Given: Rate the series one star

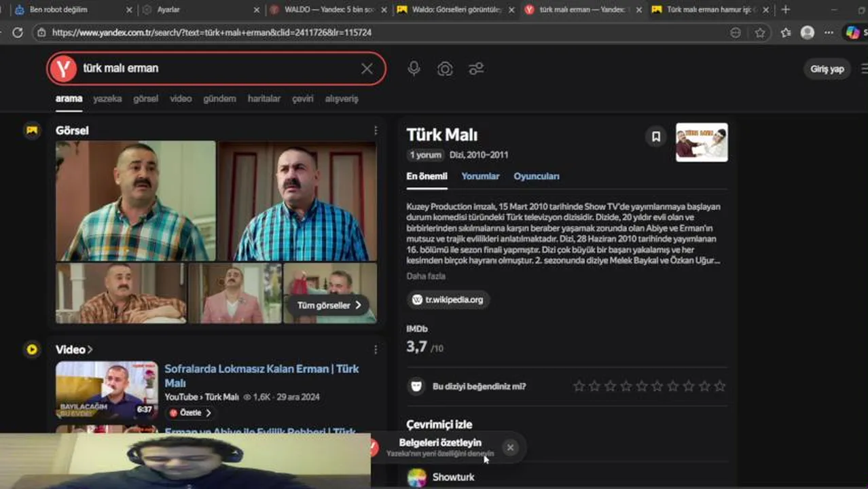Looking at the screenshot, I should click(579, 386).
